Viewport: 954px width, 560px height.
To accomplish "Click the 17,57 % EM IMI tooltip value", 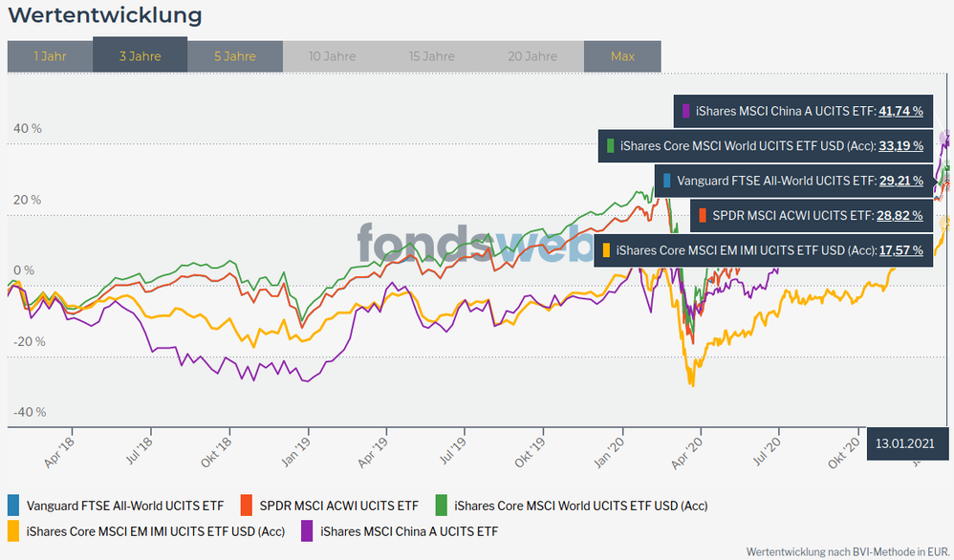I will point(900,250).
